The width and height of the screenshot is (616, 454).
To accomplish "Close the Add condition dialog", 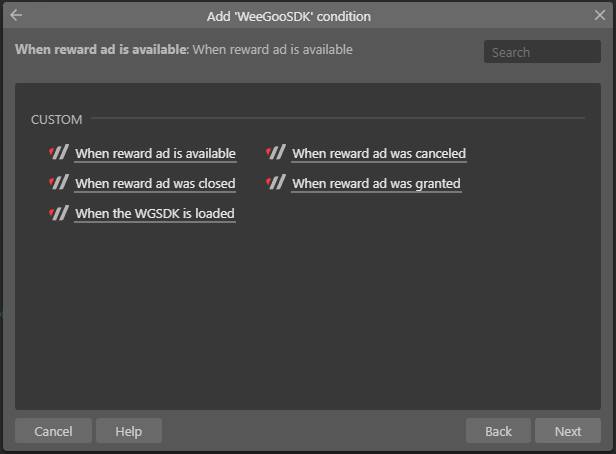I will pyautogui.click(x=598, y=15).
